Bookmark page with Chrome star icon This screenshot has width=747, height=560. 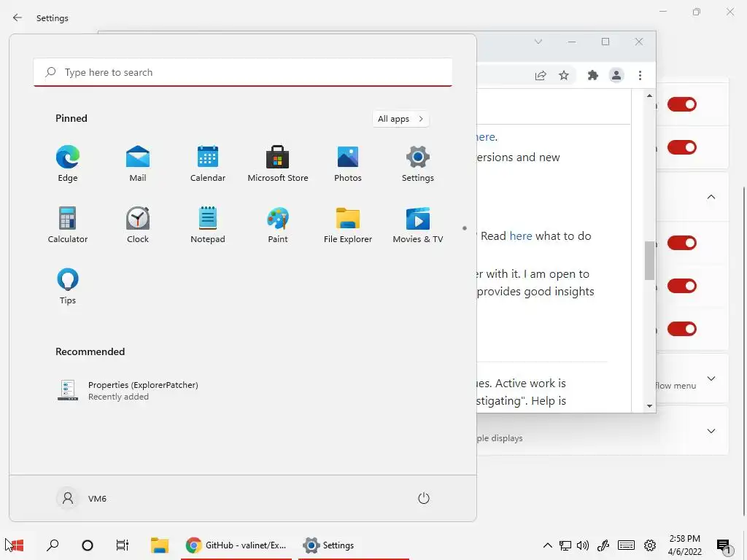[x=564, y=75]
